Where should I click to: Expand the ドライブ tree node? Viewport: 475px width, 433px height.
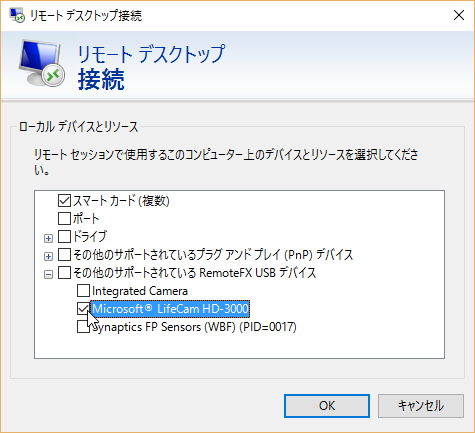tap(48, 238)
